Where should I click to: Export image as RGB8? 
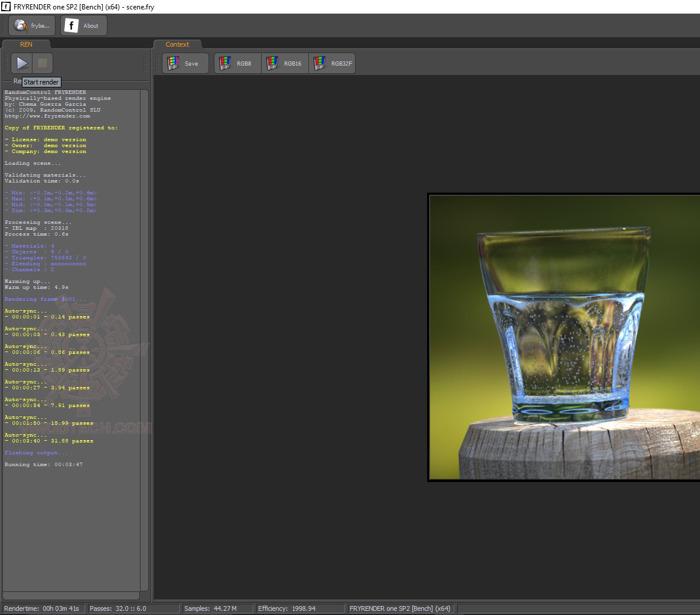[x=237, y=63]
